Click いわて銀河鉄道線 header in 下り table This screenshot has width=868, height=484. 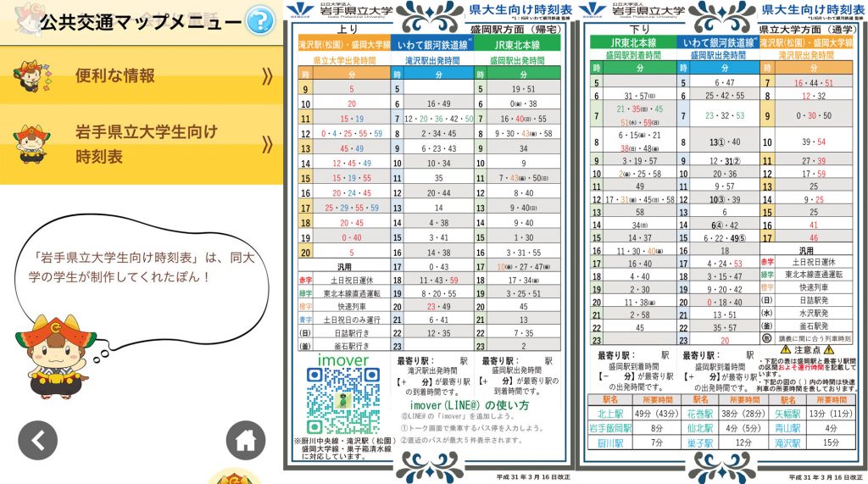coord(718,42)
